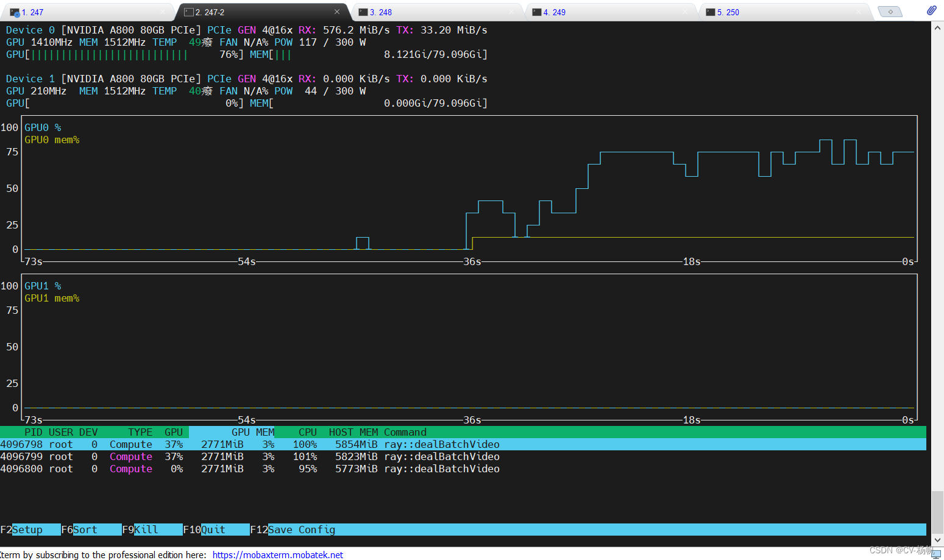Select process row with PID 4096799
The height and width of the screenshot is (560, 944).
click(463, 456)
